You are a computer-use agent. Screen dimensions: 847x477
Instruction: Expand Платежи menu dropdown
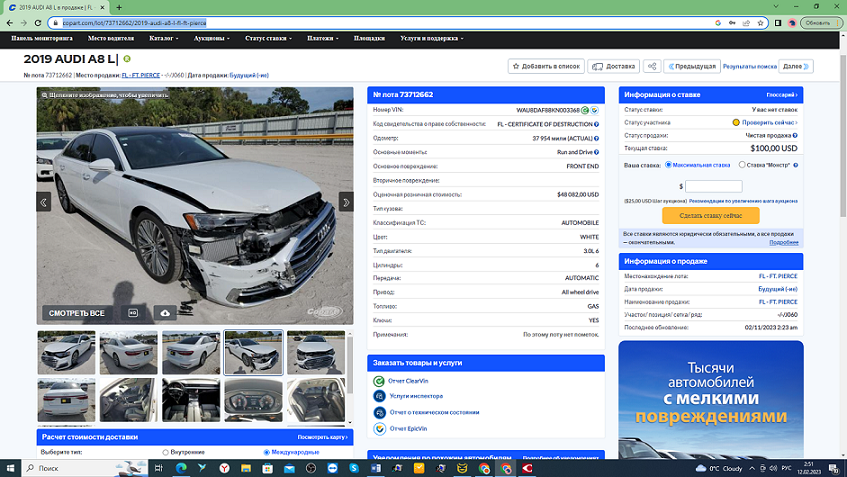[323, 38]
